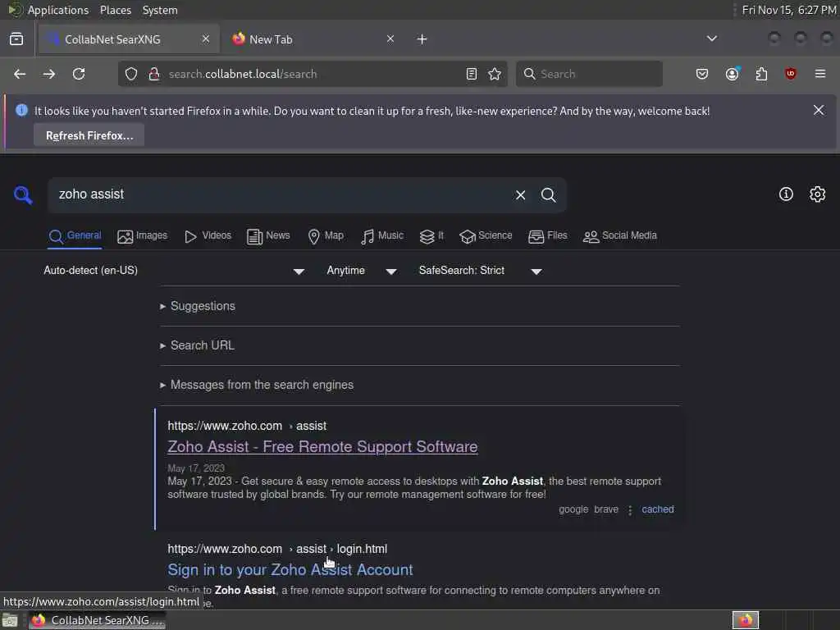The width and height of the screenshot is (840, 630).
Task: Open a new tab with the plus button
Action: [422, 39]
